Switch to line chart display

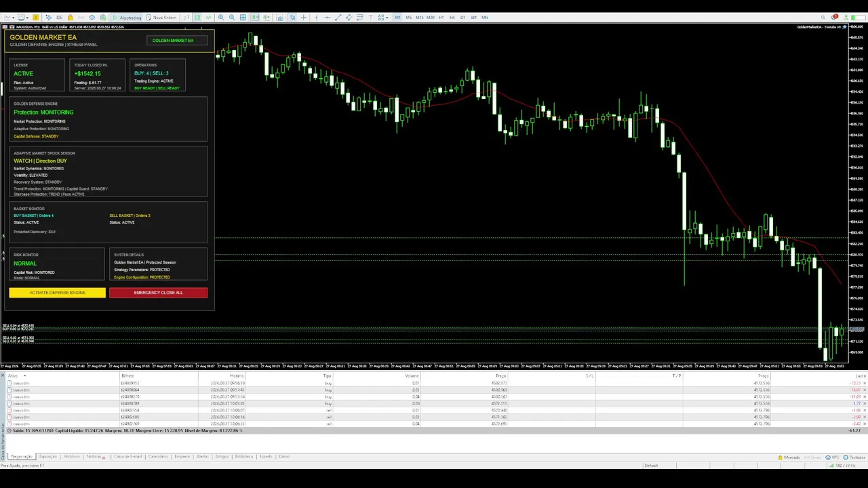209,18
